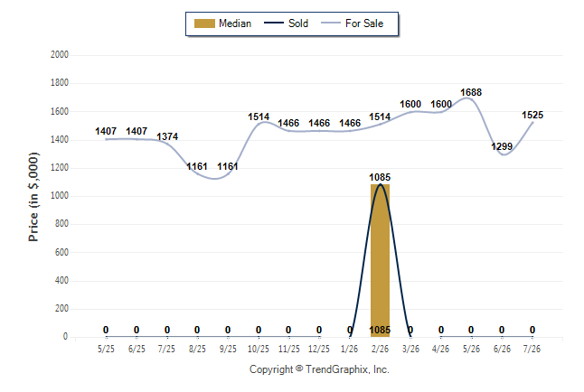Viewport: 584px width, 392px height.
Task: Select the 1085 Sold peak label
Action: pos(380,177)
